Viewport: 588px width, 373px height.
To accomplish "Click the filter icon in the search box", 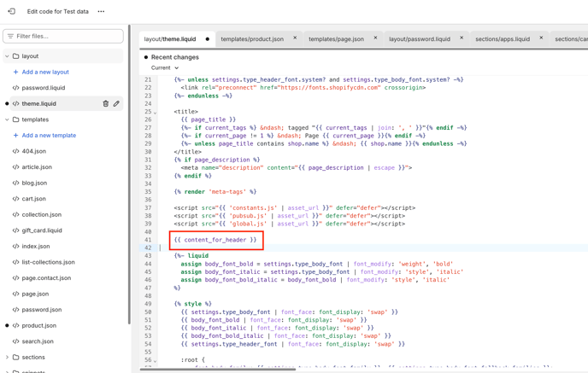I will coord(10,36).
